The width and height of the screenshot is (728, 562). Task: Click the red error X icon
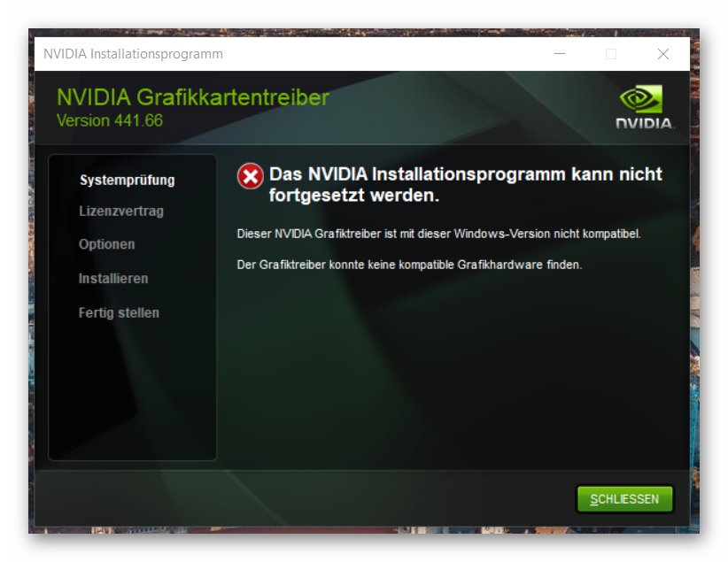click(251, 176)
